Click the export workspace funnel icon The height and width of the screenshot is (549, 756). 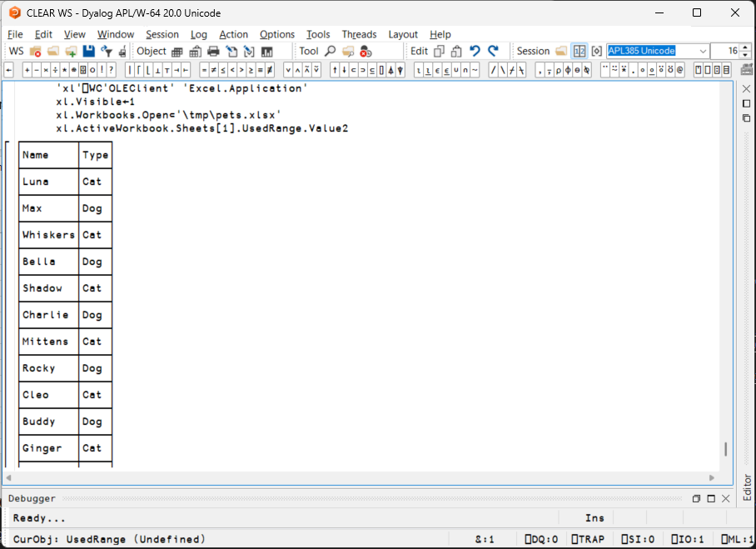(x=107, y=51)
